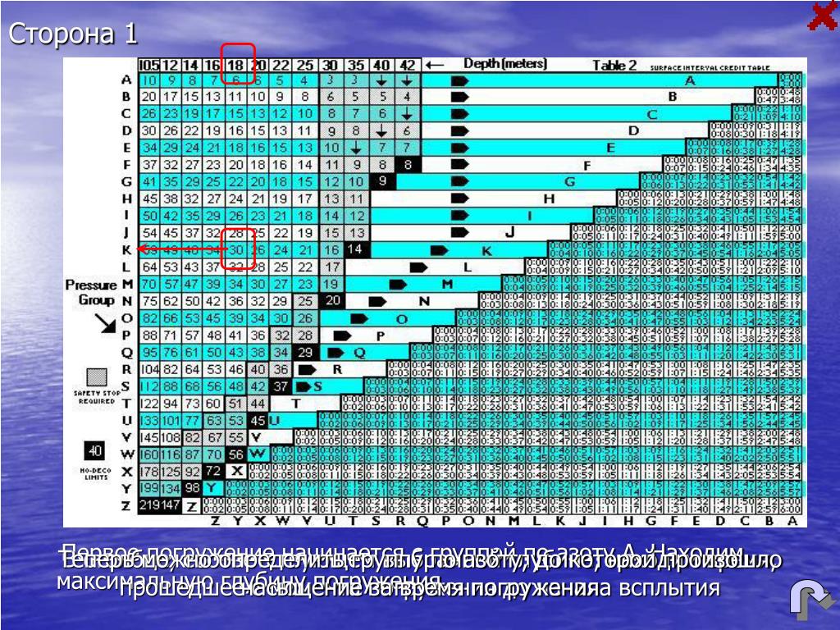Screen dimensions: 840x630
Task: Click pressure group row label A on left
Action: point(126,80)
